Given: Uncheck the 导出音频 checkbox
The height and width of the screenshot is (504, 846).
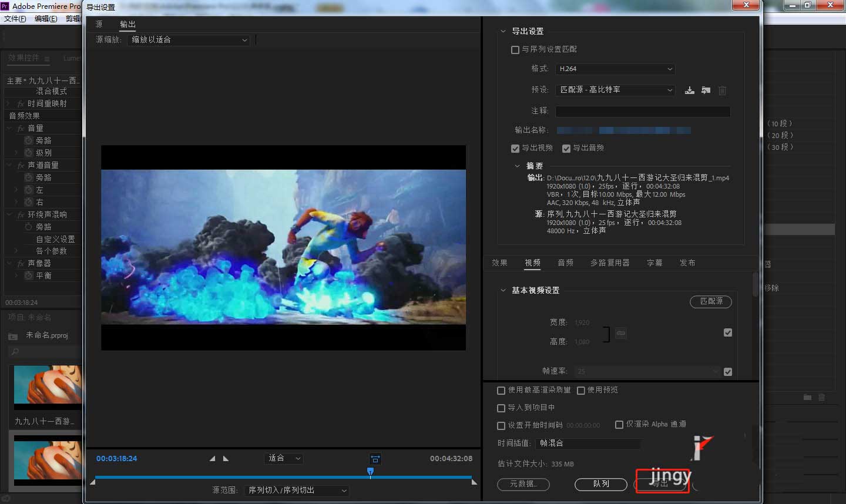Looking at the screenshot, I should [566, 149].
